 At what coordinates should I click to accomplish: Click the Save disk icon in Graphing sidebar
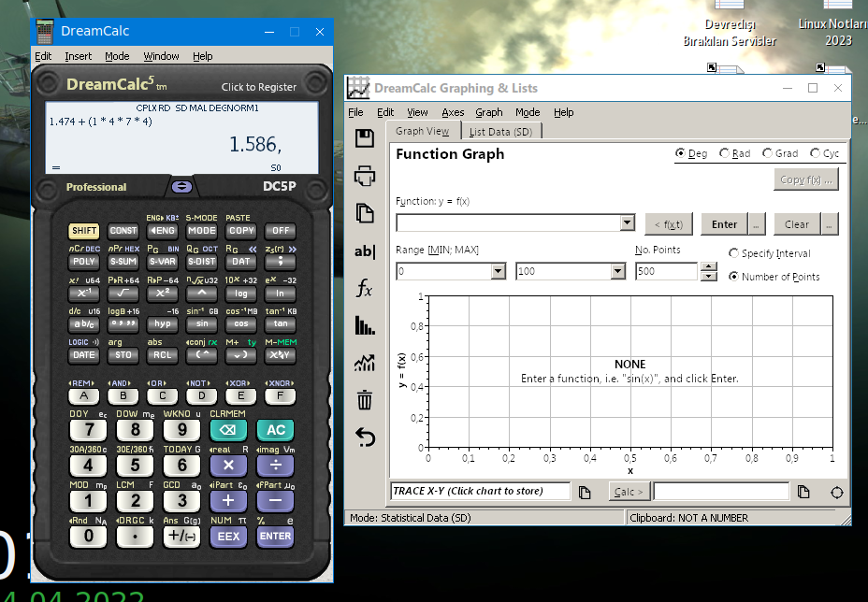[x=365, y=138]
